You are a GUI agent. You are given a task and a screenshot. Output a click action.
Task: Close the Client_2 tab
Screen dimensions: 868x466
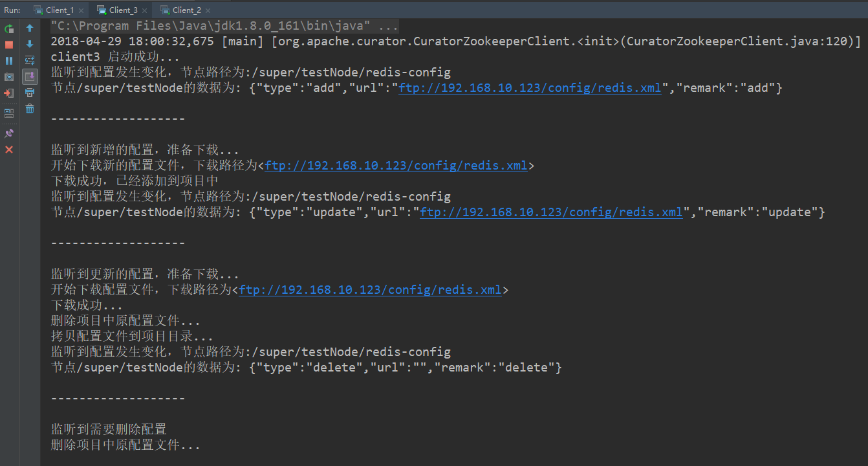[207, 10]
